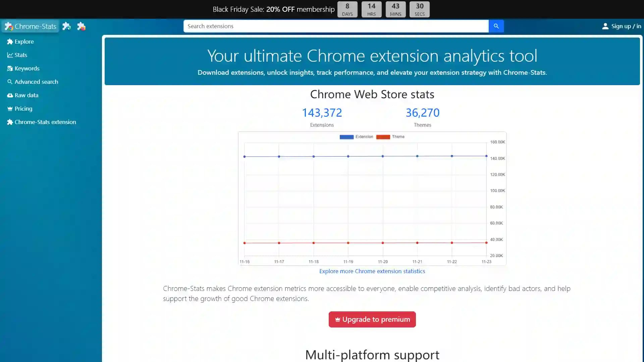Click the Black Friday Sale banner text
The height and width of the screenshot is (362, 644).
pyautogui.click(x=274, y=9)
